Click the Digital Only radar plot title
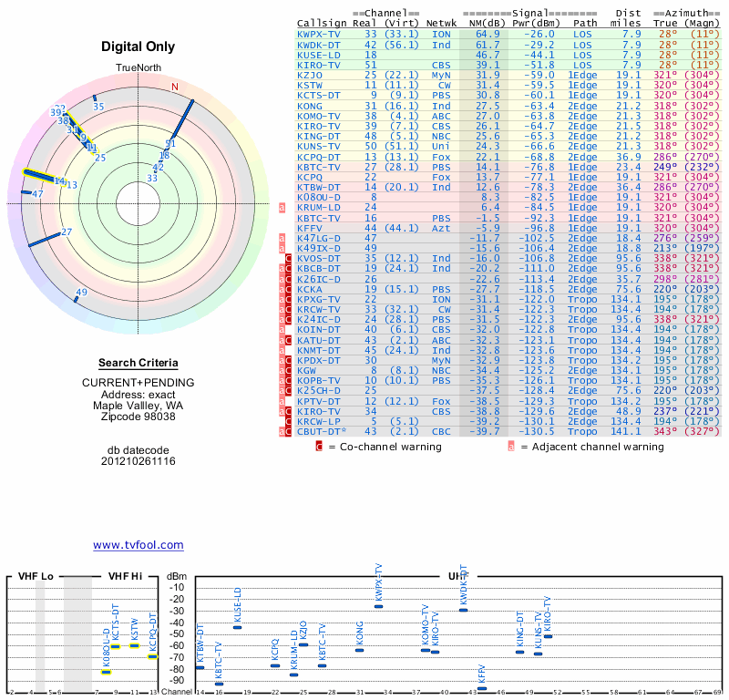 click(138, 46)
